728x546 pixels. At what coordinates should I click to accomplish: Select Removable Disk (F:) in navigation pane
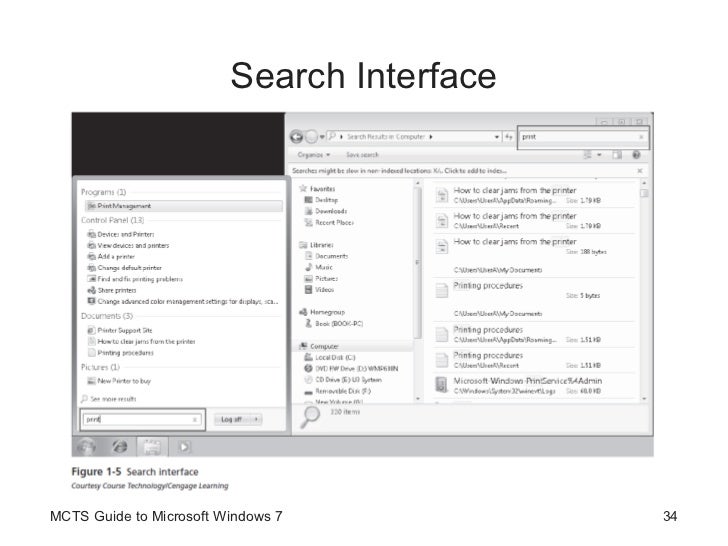click(x=337, y=391)
